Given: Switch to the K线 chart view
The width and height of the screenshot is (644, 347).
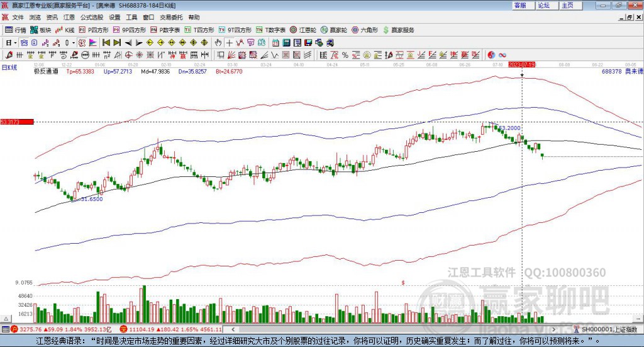Looking at the screenshot, I should 65,30.
